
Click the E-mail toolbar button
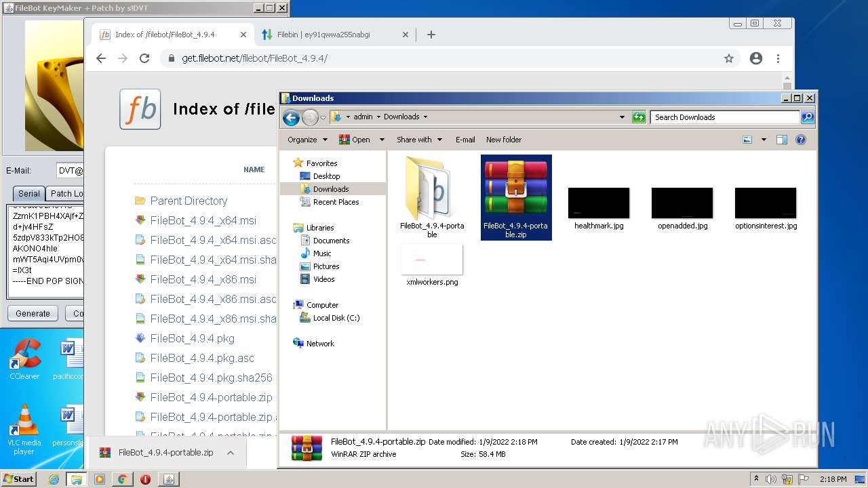coord(465,140)
